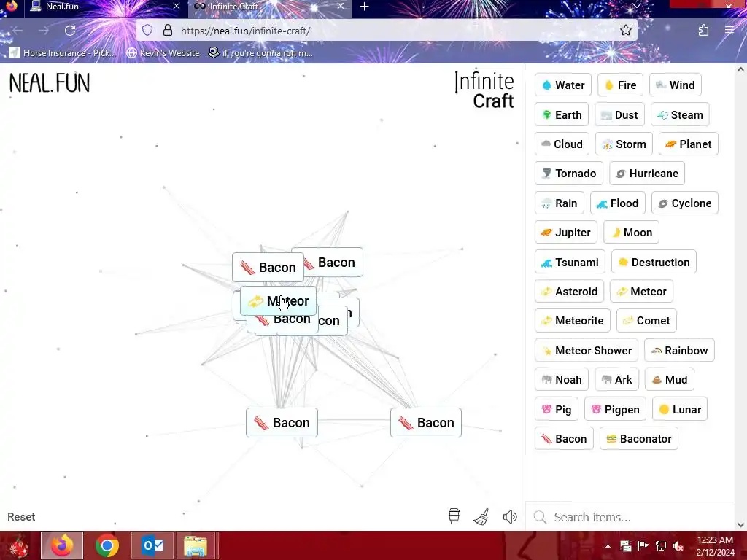The width and height of the screenshot is (747, 560).
Task: Pick the Dust element
Action: (x=619, y=114)
